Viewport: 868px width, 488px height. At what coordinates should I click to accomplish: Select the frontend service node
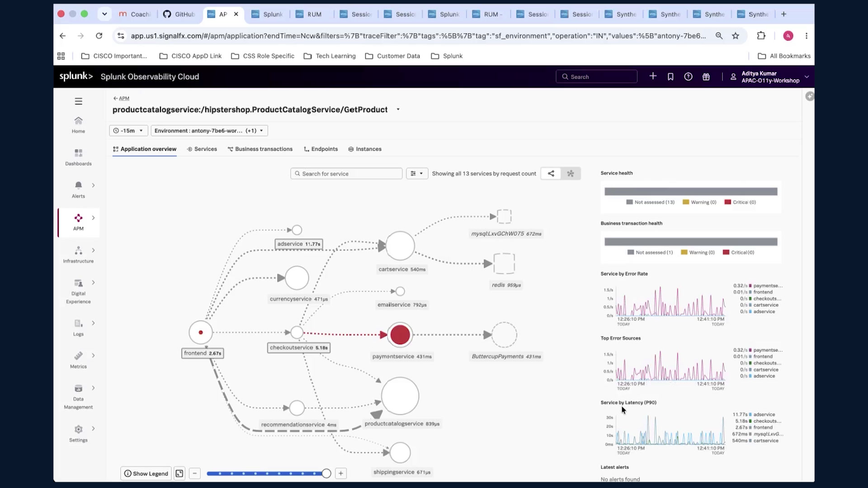click(201, 333)
